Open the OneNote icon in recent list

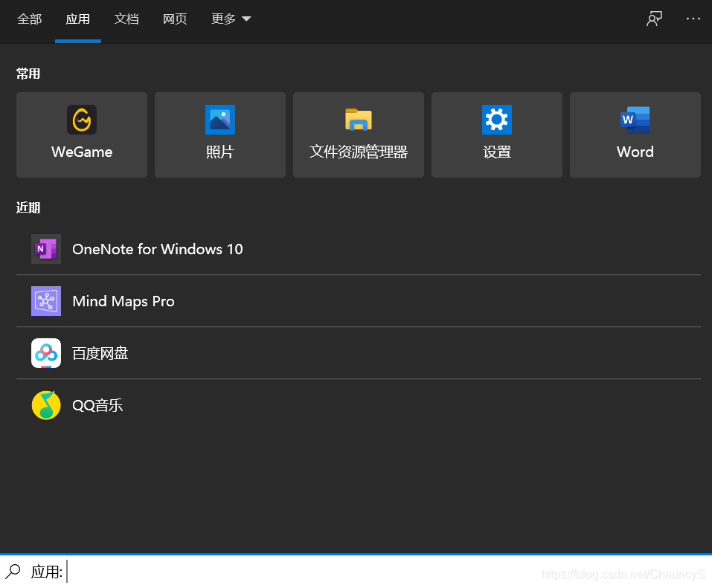click(x=46, y=249)
